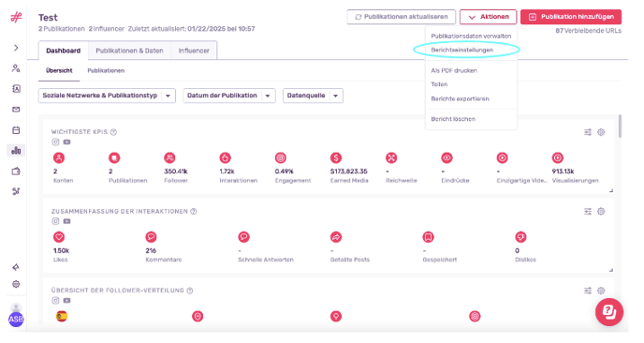This screenshot has width=644, height=343.
Task: Open the mail envelope sidebar icon
Action: (16, 110)
